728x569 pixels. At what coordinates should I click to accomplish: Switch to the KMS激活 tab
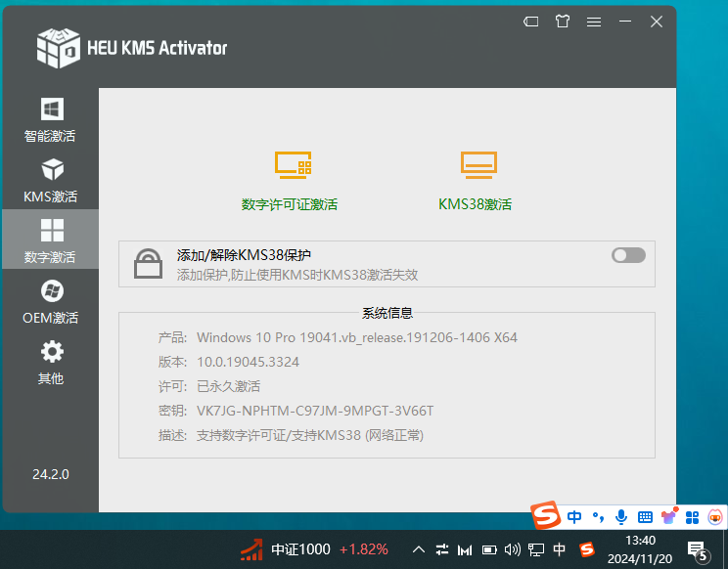[50, 180]
